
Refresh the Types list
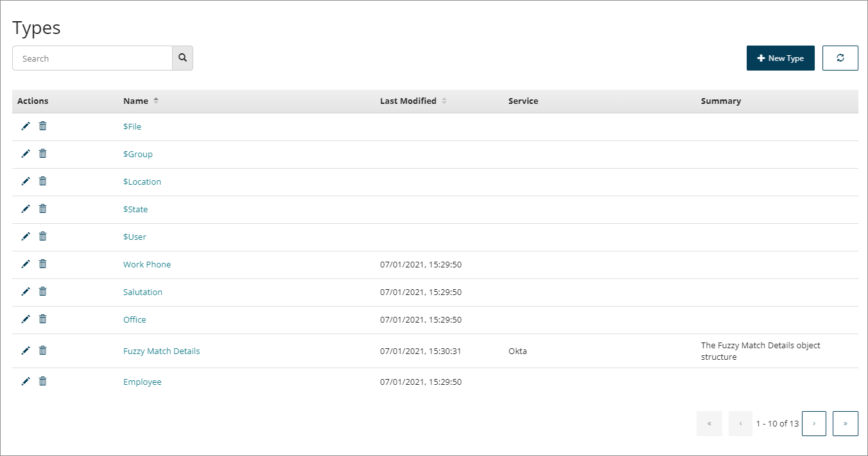tap(840, 58)
